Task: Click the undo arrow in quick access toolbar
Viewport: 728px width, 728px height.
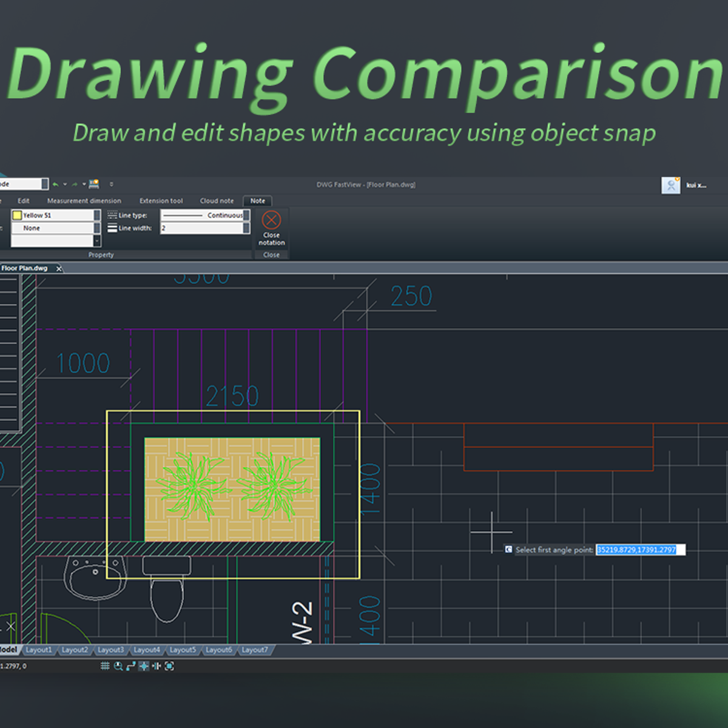Action: click(56, 184)
